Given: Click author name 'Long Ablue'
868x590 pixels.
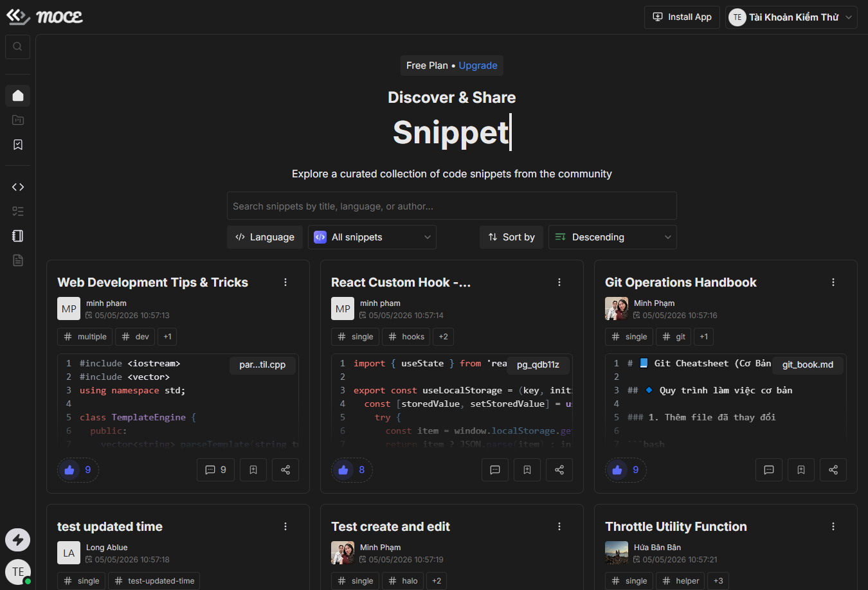Looking at the screenshot, I should pyautogui.click(x=107, y=548).
